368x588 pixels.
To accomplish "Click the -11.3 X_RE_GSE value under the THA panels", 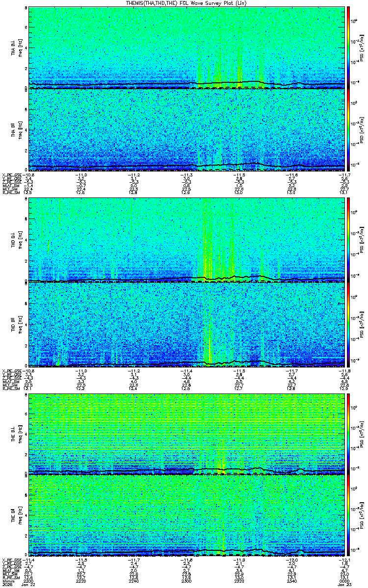I will [186, 175].
